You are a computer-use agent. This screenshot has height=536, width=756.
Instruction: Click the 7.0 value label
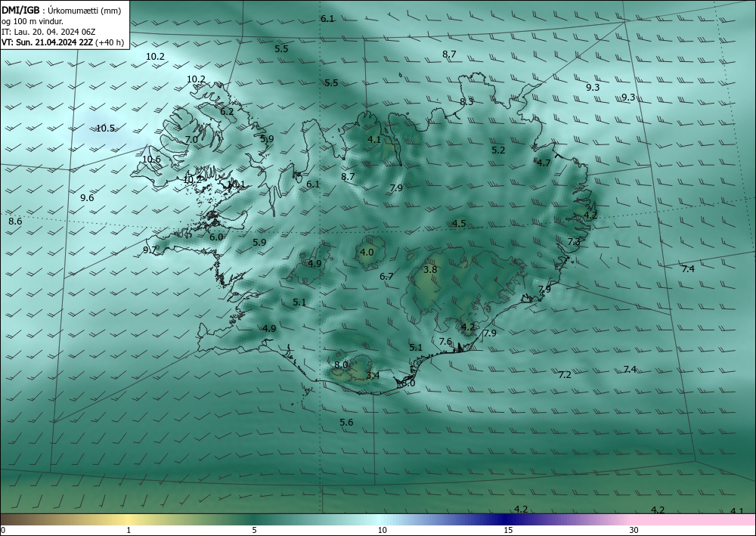tap(191, 139)
